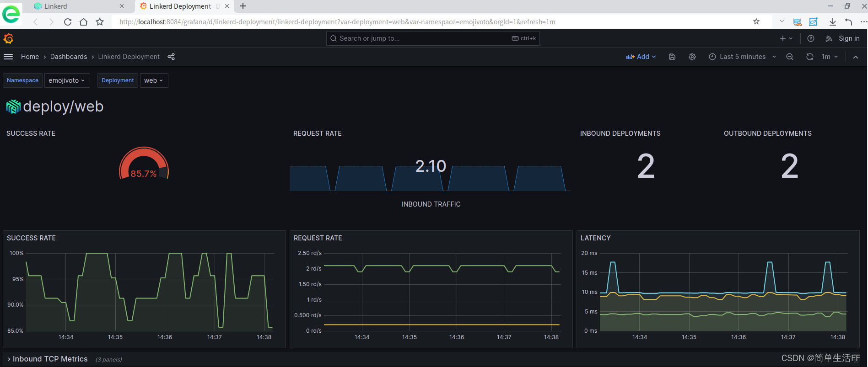Image resolution: width=868 pixels, height=367 pixels.
Task: Click the OUTBOUND DEPLOYMENTS panel title
Action: [768, 133]
